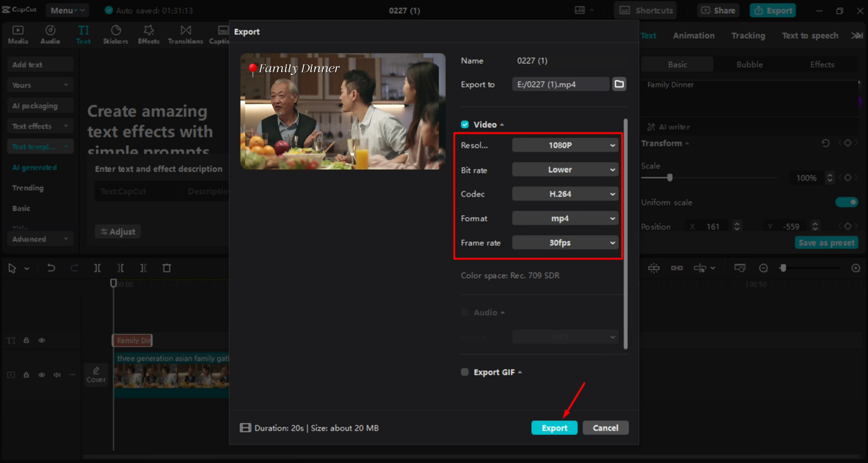Image resolution: width=868 pixels, height=463 pixels.
Task: Click the Export button in the dialog
Action: pos(554,428)
